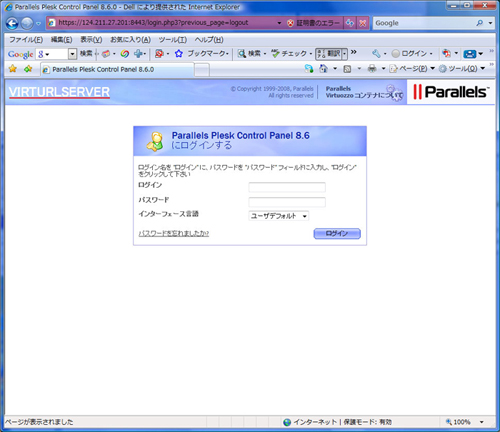This screenshot has width=500, height=432.
Task: Click the Parallels Virtuozzo コンテナについて link
Action: (364, 92)
